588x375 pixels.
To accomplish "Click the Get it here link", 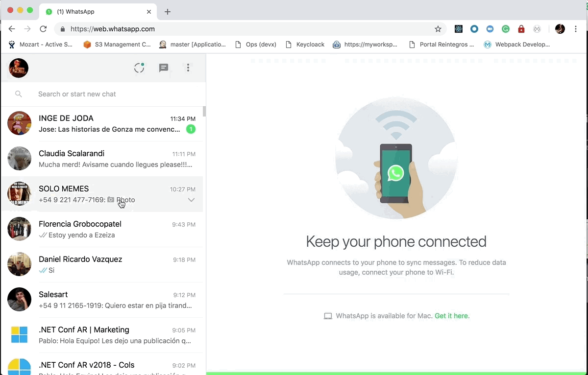I will 451,316.
